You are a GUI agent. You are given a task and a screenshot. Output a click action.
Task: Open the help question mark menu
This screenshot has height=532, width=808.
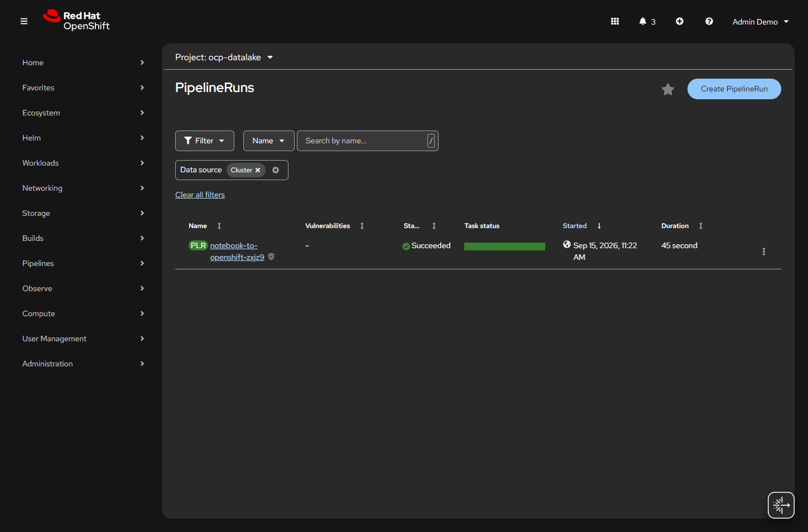click(x=709, y=21)
